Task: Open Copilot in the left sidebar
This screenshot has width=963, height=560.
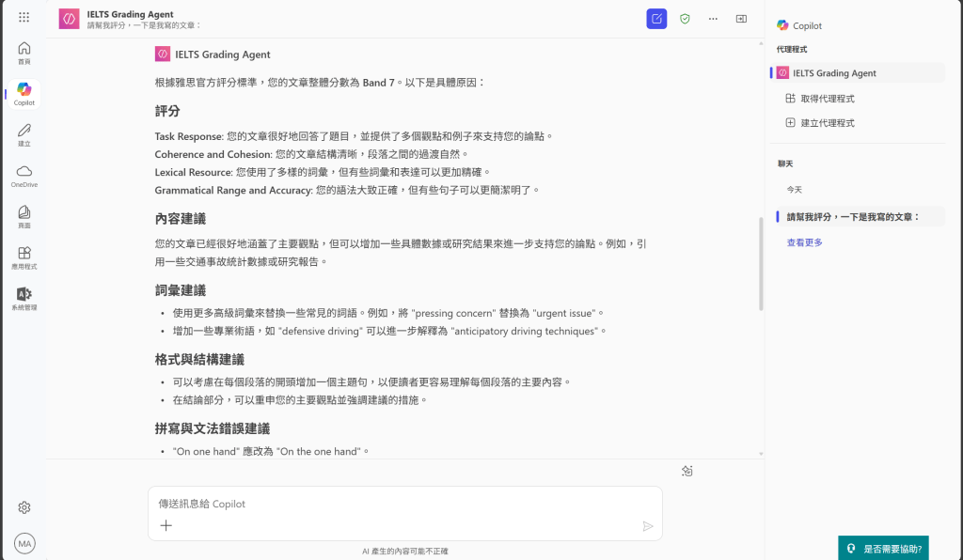Action: (x=24, y=94)
